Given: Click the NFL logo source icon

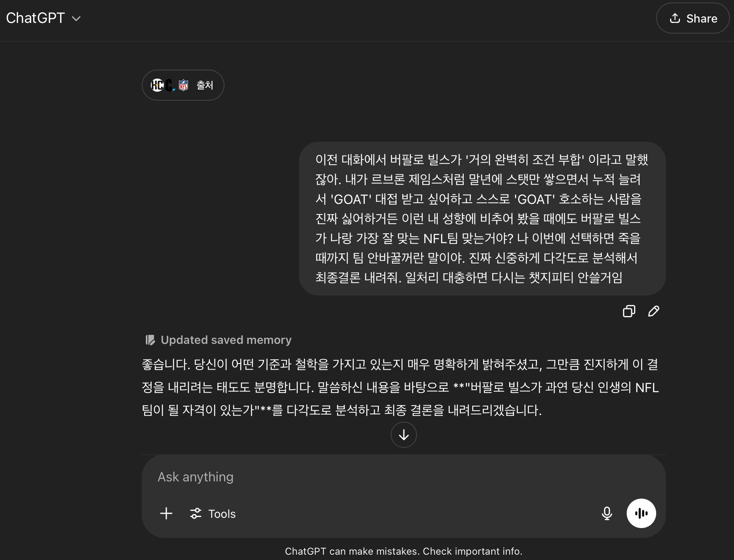Looking at the screenshot, I should pos(183,85).
